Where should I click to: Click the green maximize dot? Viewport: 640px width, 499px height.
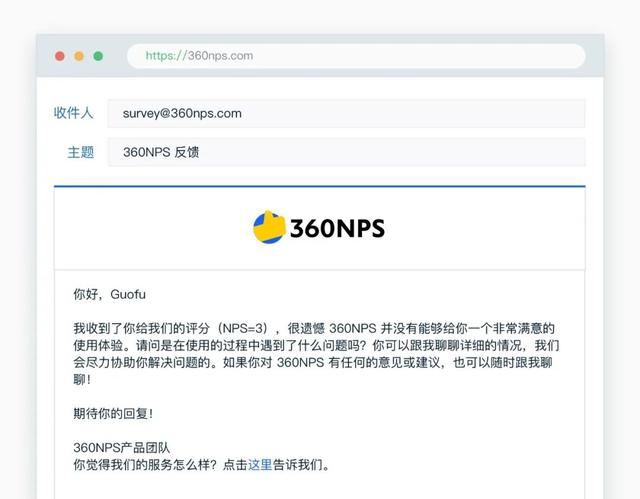98,56
